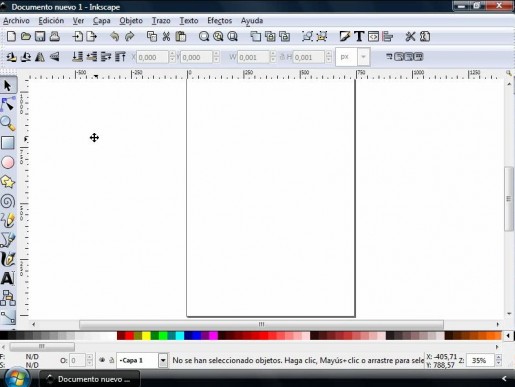Toggle scaling stroke width with objects
The height and width of the screenshot is (387, 515).
pyautogui.click(x=389, y=57)
